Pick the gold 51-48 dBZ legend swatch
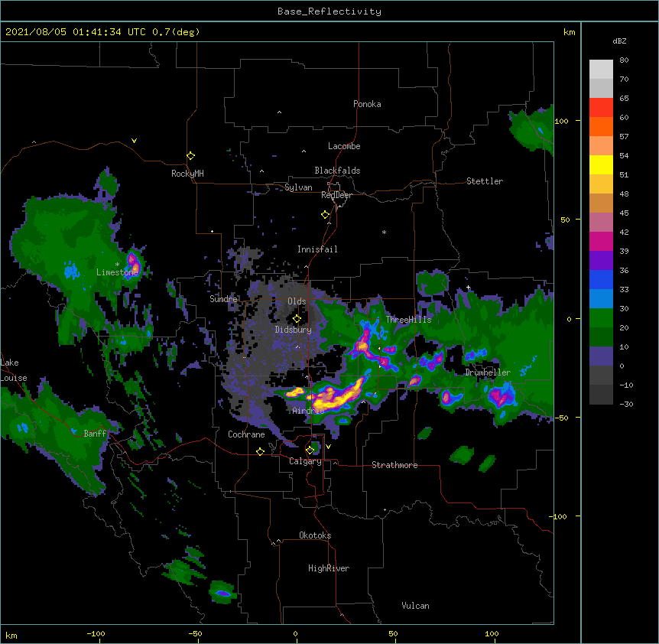Screen dimensions: 659x644 [x=601, y=184]
